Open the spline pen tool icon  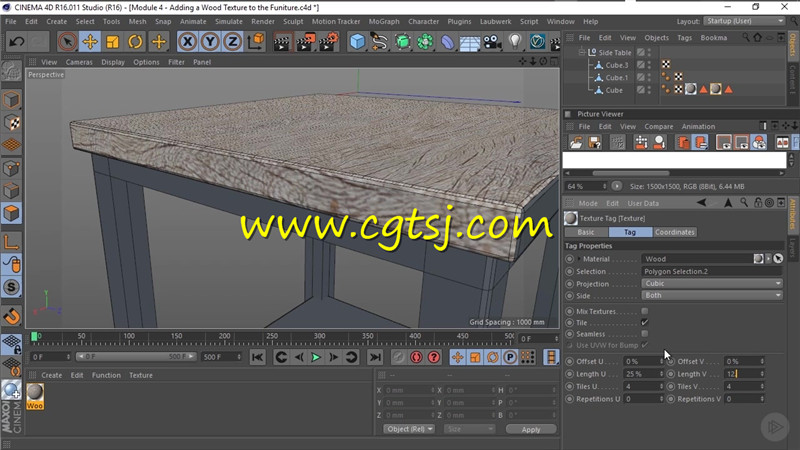[x=380, y=42]
